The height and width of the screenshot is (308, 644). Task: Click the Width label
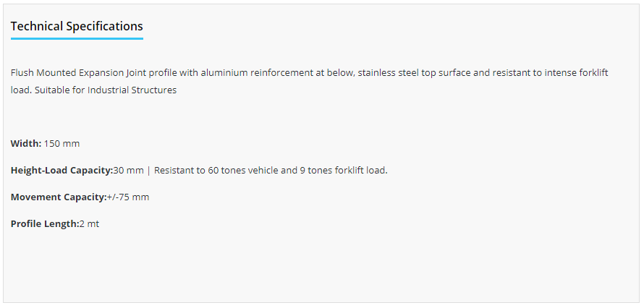(x=26, y=144)
